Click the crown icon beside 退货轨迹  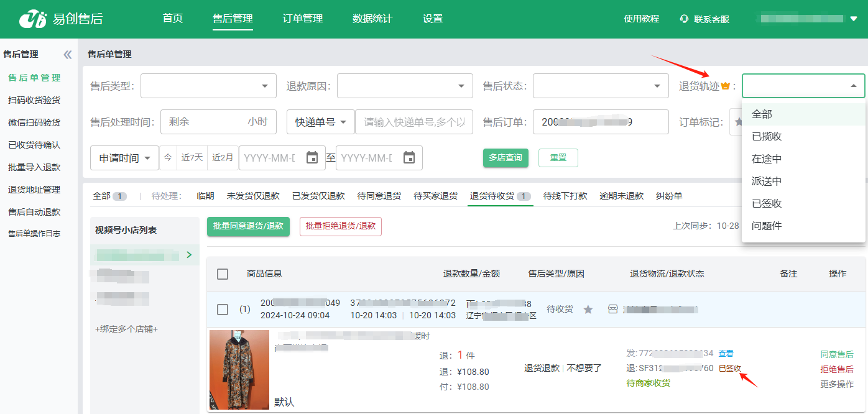[725, 86]
